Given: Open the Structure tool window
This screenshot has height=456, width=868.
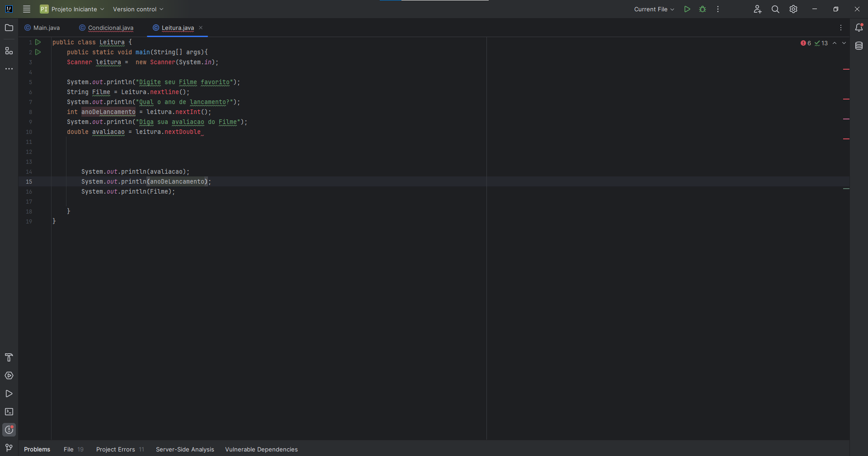Looking at the screenshot, I should 9,51.
